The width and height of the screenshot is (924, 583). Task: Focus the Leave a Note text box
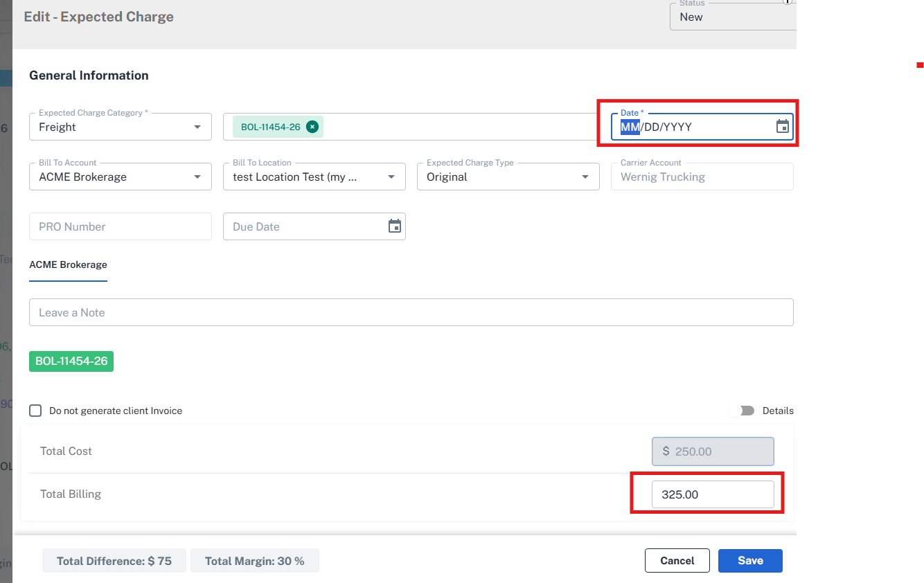click(411, 313)
